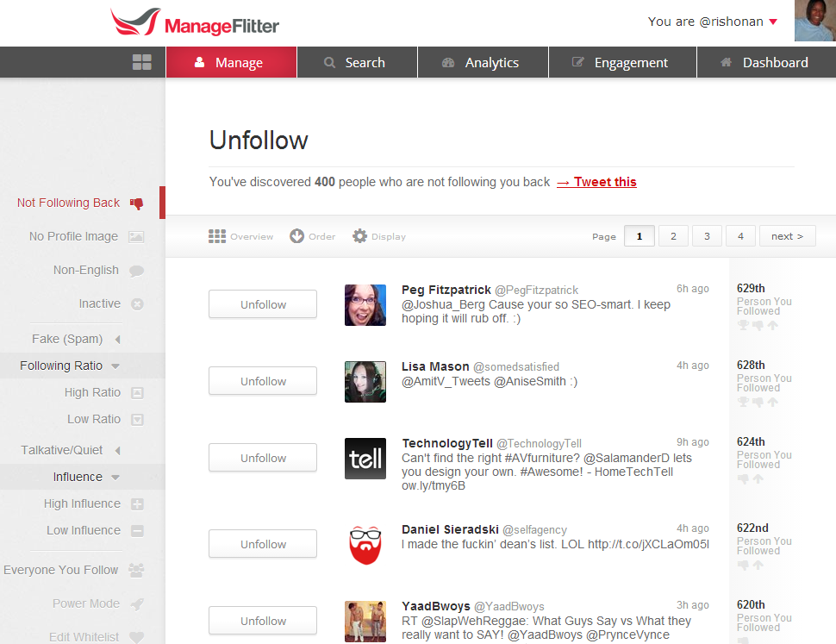The image size is (836, 644).
Task: Click the thumbs-down icon beside Not Following Back
Action: 136,203
